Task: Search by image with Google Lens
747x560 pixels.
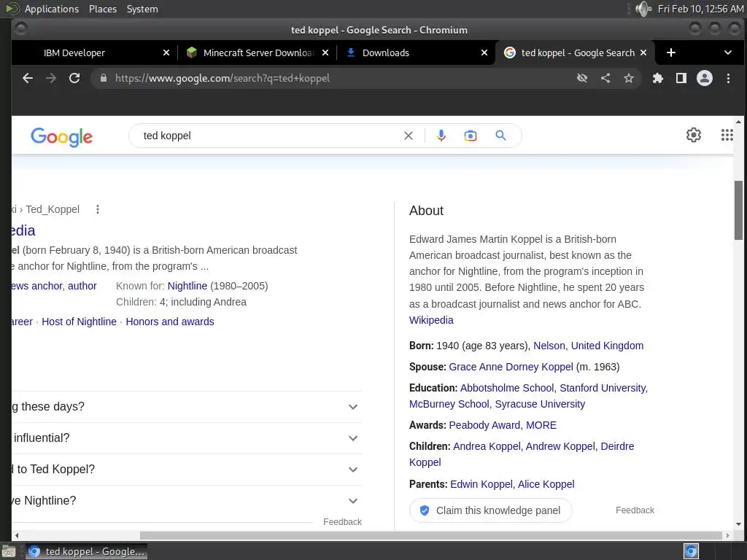Action: 471,136
